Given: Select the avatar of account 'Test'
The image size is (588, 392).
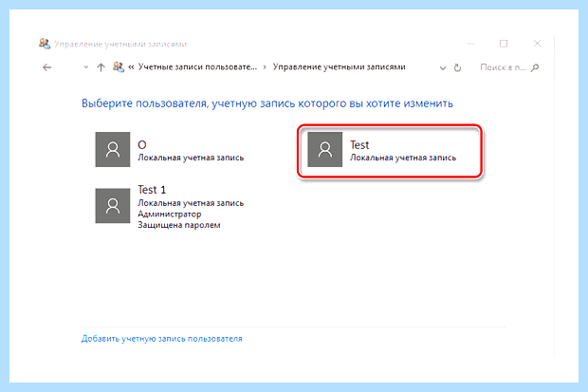Looking at the screenshot, I should (x=324, y=149).
